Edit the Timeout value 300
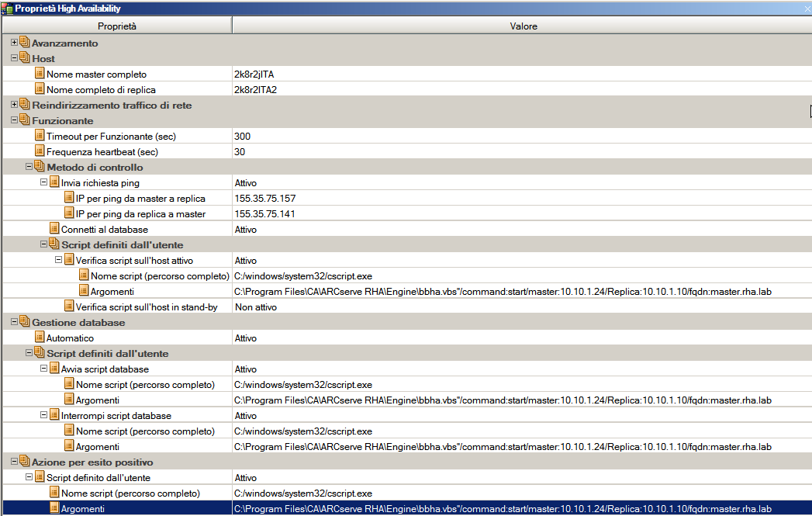 [242, 137]
